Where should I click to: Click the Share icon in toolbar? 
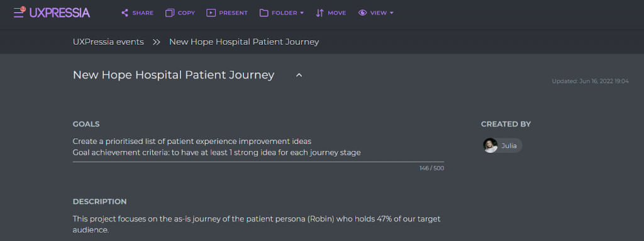125,13
